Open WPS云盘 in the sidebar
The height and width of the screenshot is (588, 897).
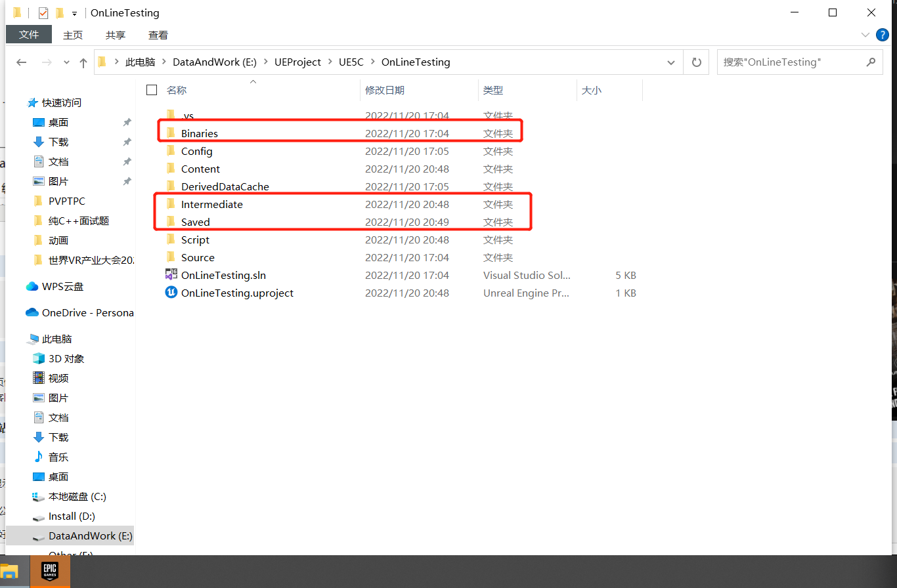coord(62,286)
